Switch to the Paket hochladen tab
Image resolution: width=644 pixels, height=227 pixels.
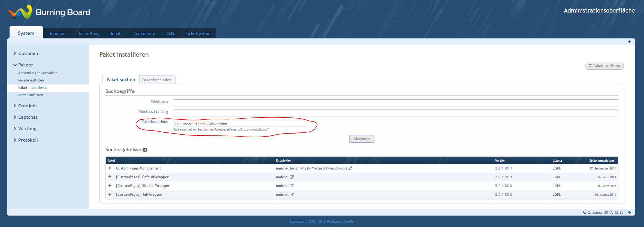pos(157,80)
